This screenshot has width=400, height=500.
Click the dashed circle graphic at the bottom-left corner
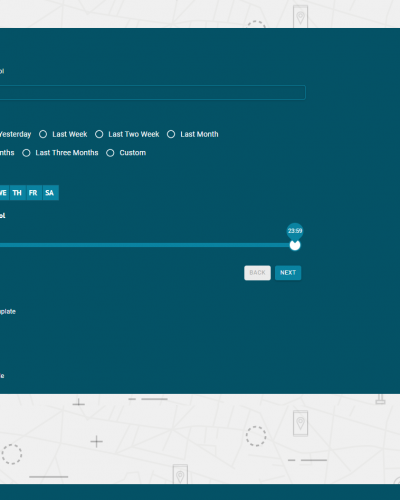[12, 454]
